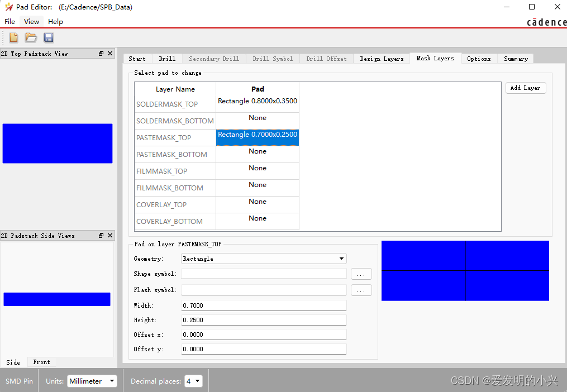This screenshot has height=392, width=567.
Task: Click the Open padstack folder icon
Action: click(x=31, y=37)
